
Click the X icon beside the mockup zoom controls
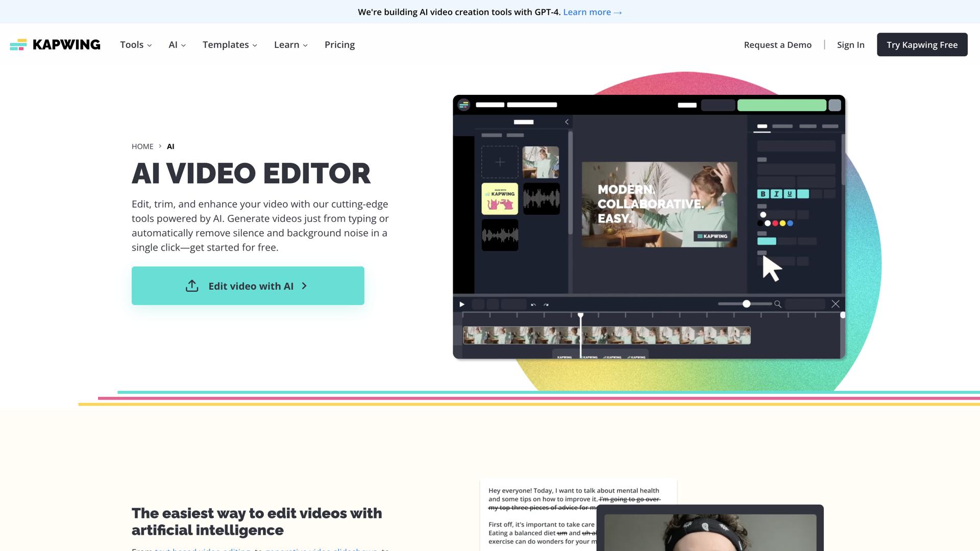(x=836, y=304)
